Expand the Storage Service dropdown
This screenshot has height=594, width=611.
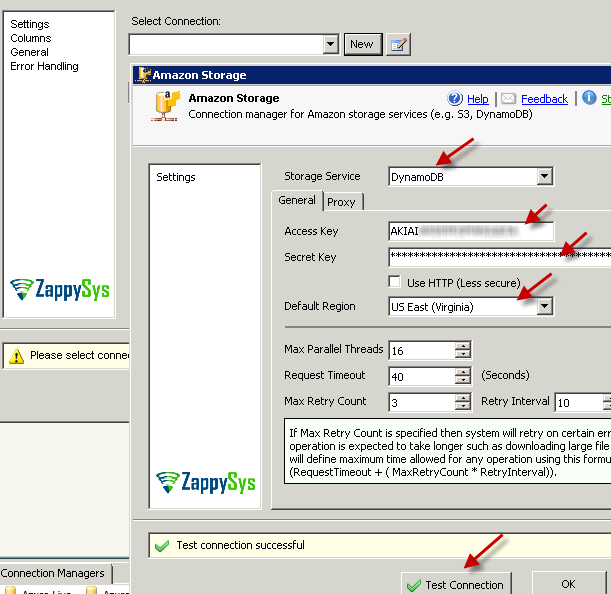pos(544,177)
